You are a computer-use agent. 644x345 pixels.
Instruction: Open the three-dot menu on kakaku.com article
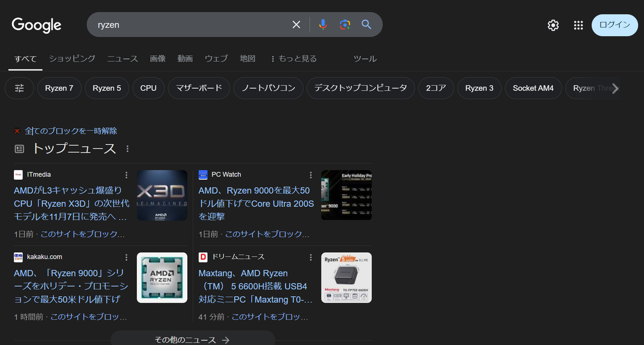tap(126, 257)
